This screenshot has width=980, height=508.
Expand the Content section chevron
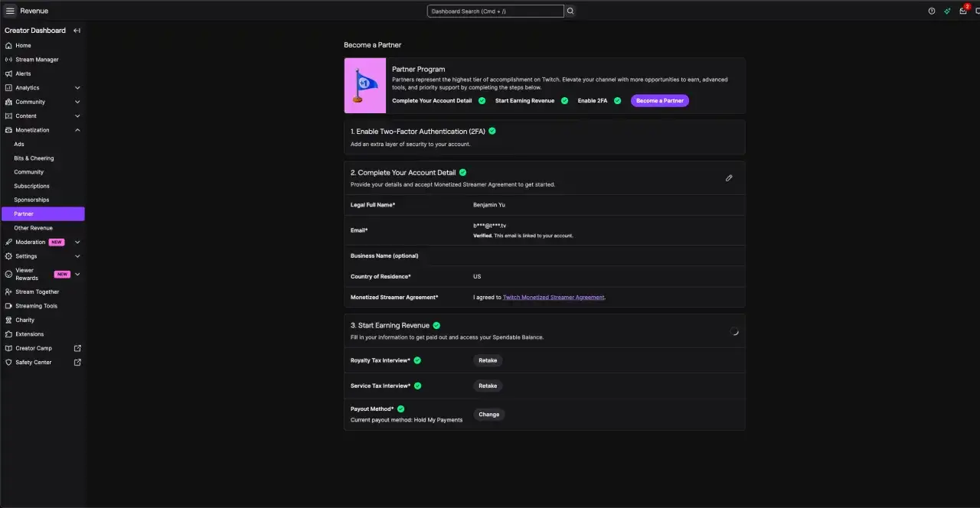click(x=77, y=116)
